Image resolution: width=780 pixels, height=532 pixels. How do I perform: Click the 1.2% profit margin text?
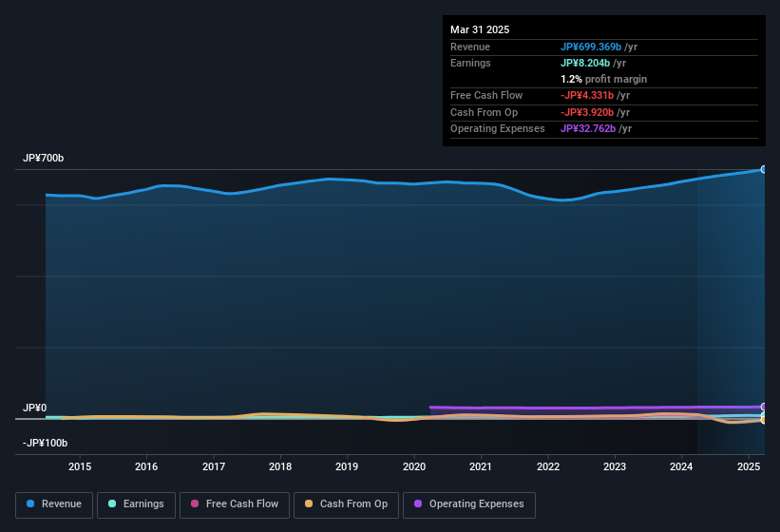604,79
